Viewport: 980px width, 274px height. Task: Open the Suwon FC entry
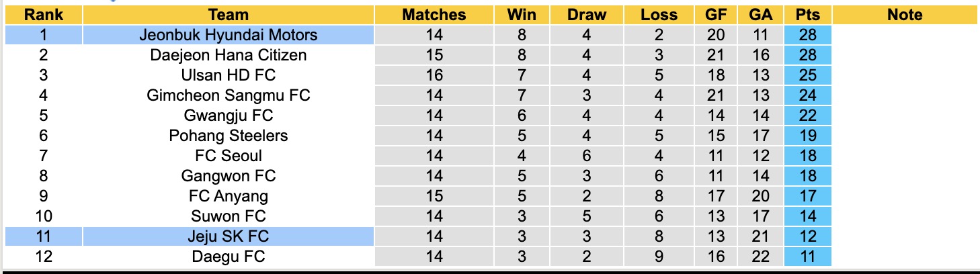click(x=229, y=216)
